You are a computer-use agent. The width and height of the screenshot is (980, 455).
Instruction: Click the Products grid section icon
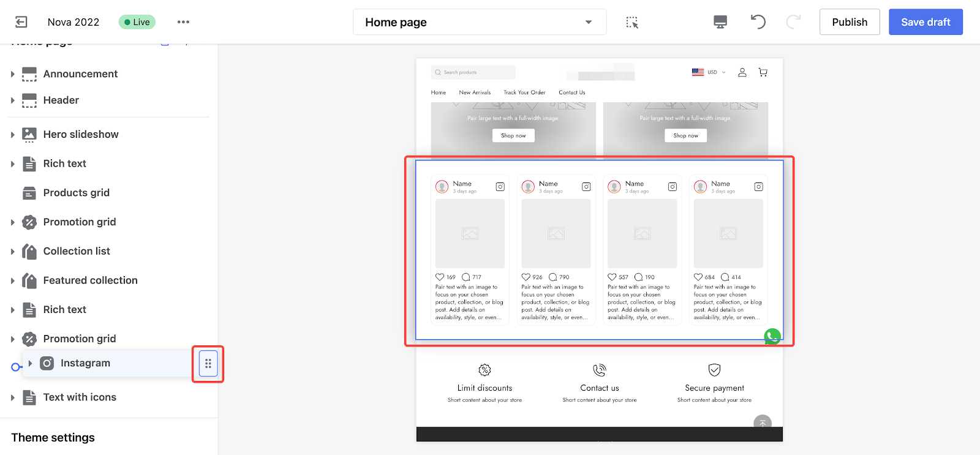(29, 193)
